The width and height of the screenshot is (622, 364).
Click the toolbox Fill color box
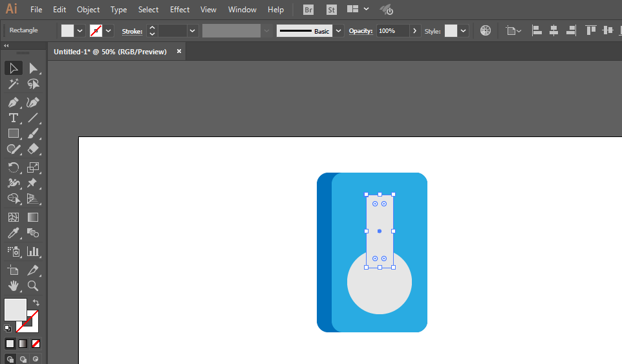pyautogui.click(x=15, y=309)
